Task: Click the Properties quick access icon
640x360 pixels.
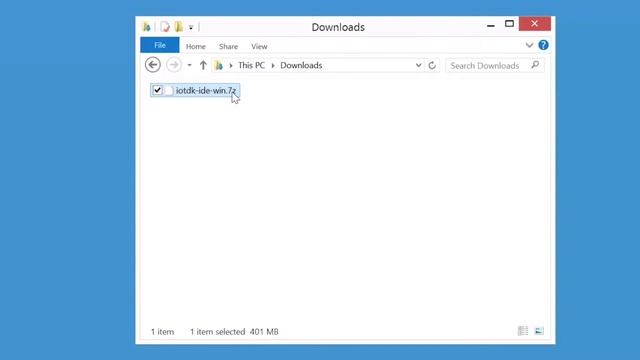Action: coord(165,27)
